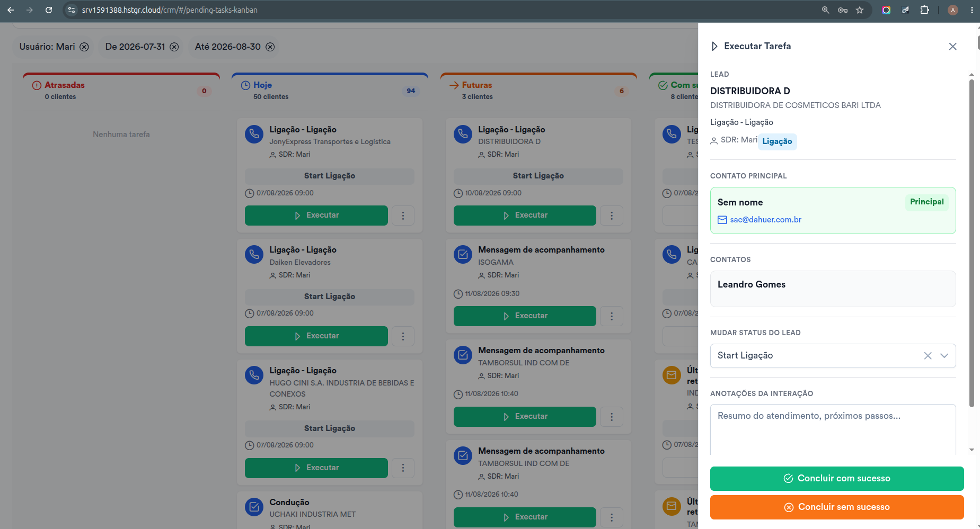Image resolution: width=980 pixels, height=529 pixels.
Task: Click the 6 count badge in Futuras
Action: coord(622,91)
